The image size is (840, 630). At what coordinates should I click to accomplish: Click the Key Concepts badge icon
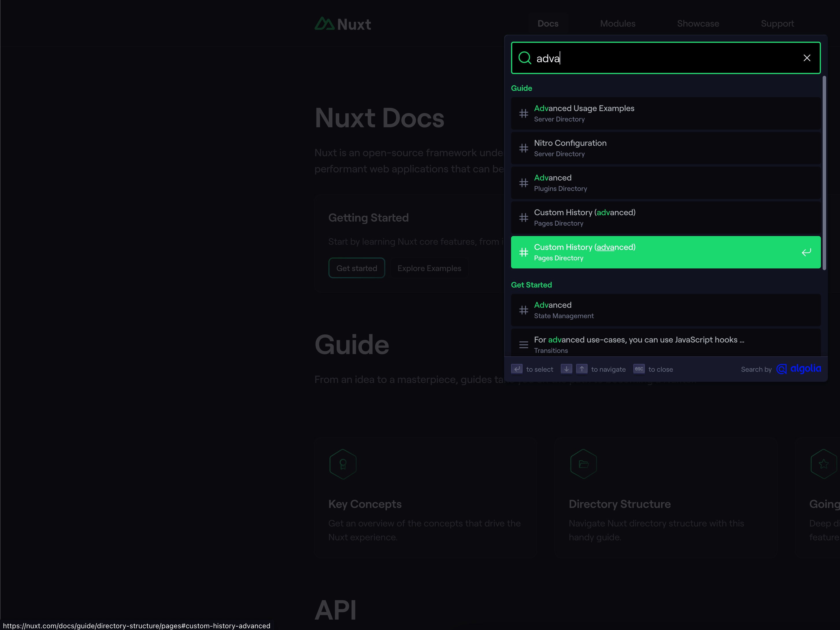point(343,464)
